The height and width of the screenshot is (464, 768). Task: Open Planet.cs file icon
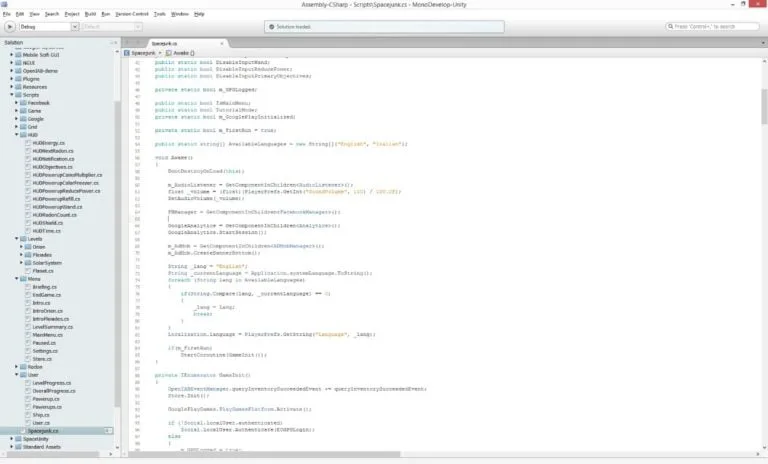pos(28,271)
